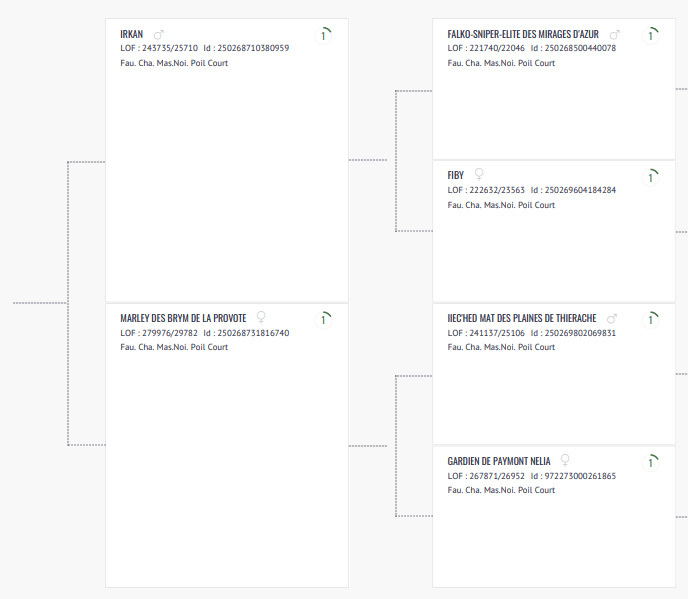This screenshot has height=599, width=688.
Task: Open the FIBY dog name link
Action: coord(456,175)
